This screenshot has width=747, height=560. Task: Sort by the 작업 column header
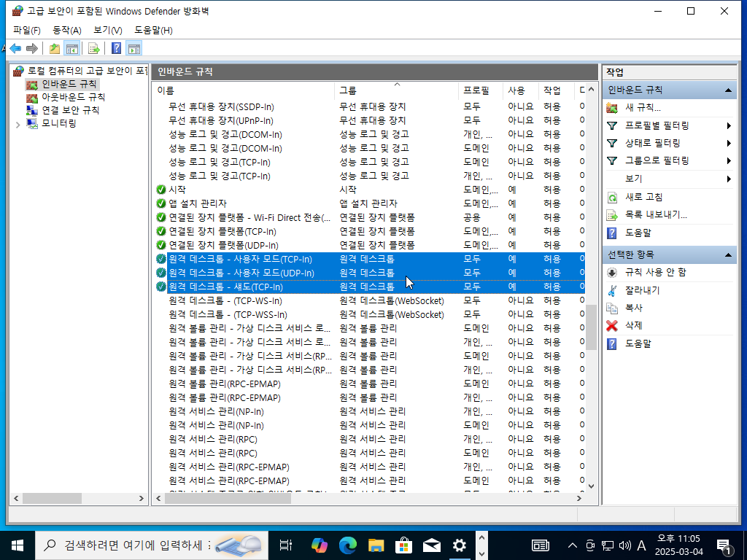point(557,90)
